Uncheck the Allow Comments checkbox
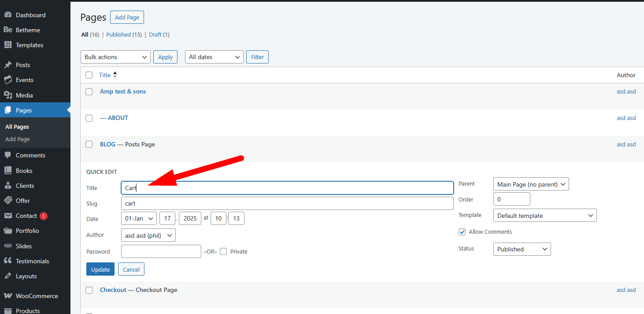Screen dimensions: 644x314 coord(462,232)
